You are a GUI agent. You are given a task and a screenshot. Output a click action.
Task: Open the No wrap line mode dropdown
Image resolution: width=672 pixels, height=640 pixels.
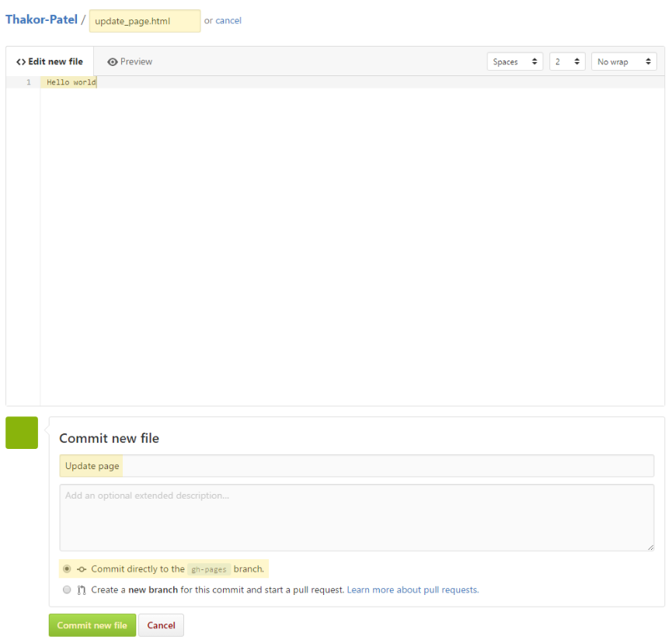624,61
